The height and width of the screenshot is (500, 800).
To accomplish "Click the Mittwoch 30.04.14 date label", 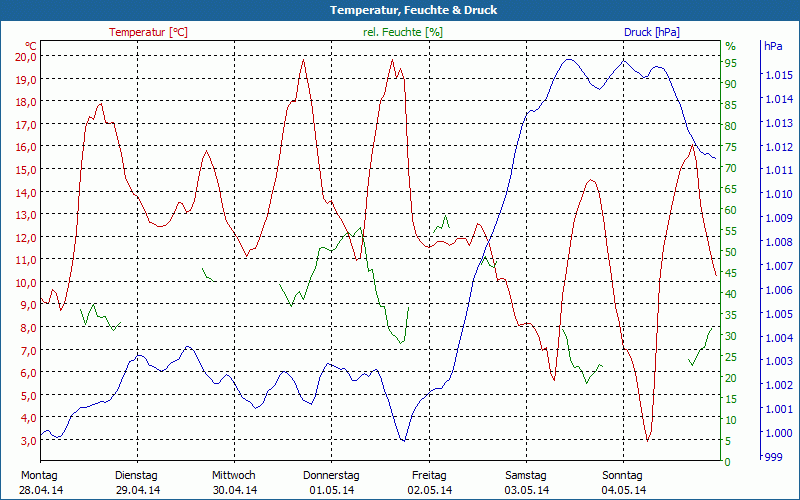I will 234,482.
